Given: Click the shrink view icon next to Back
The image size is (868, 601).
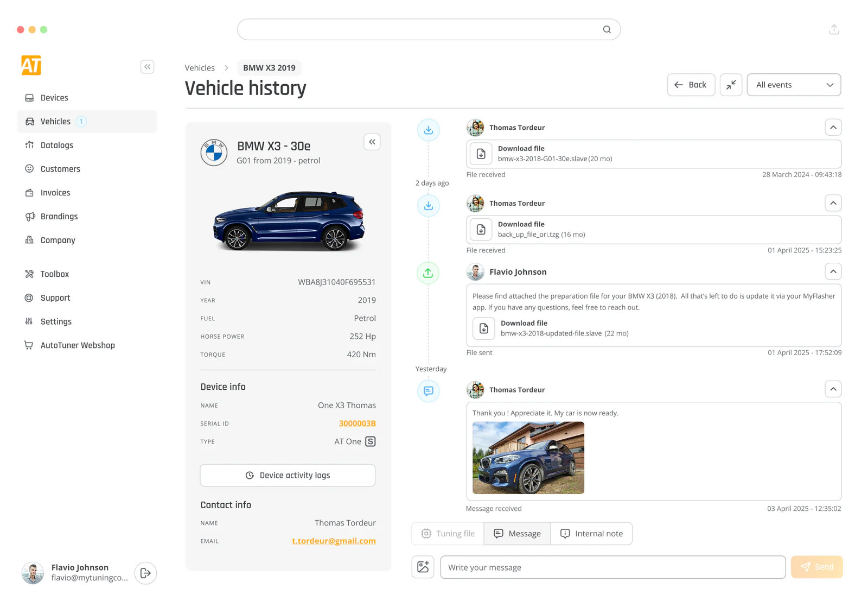Looking at the screenshot, I should (x=731, y=85).
